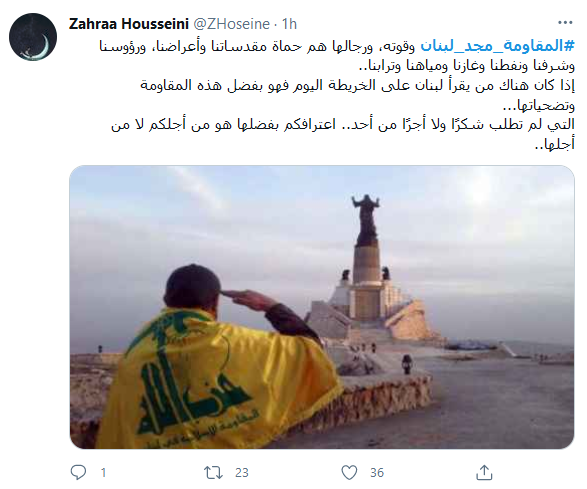Screen dimensions: 587x489
Task: Open the share tweet upload icon
Action: (484, 472)
